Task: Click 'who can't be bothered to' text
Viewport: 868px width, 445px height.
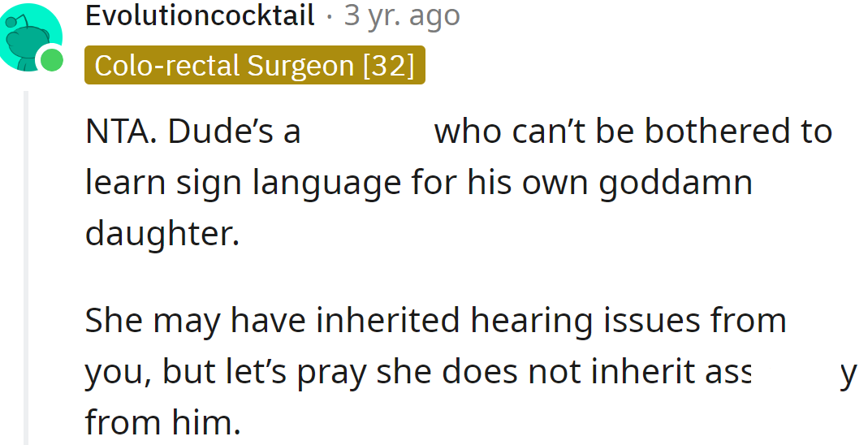Action: [633, 132]
